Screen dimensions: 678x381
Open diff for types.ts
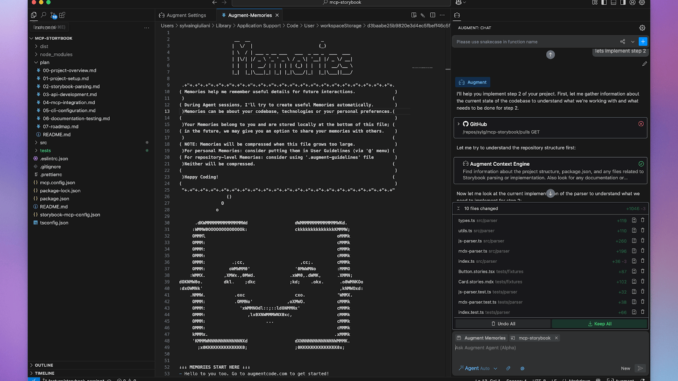(x=634, y=221)
